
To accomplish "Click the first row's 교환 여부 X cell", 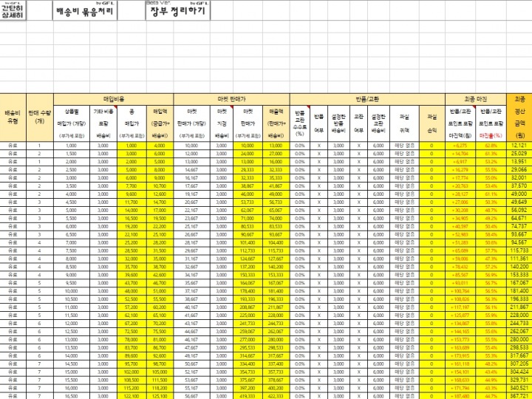I will (358, 146).
